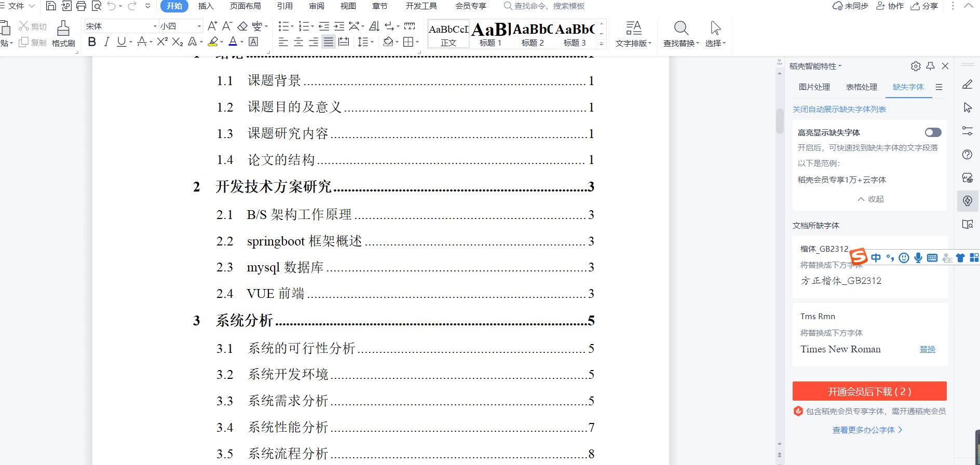Viewport: 980px width, 465px height.
Task: Increase paragraph indent
Action: (x=339, y=26)
